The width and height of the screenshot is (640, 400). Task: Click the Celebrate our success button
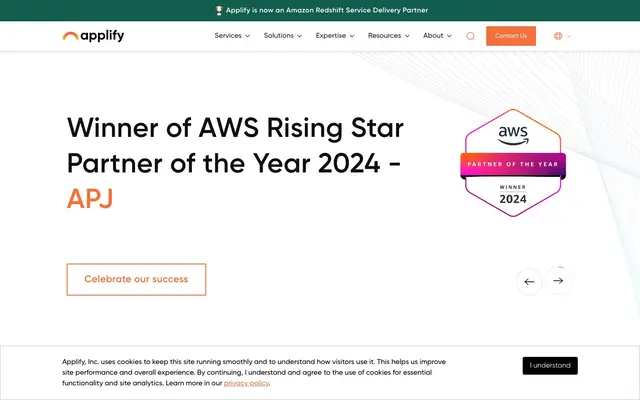point(136,279)
